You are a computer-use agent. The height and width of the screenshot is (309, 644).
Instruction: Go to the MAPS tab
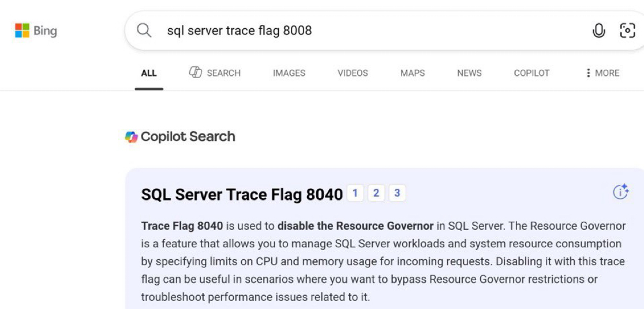click(x=413, y=73)
